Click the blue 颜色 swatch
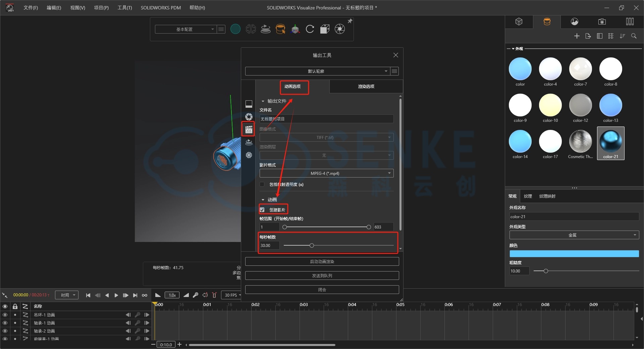This screenshot has width=644, height=349. pos(574,254)
